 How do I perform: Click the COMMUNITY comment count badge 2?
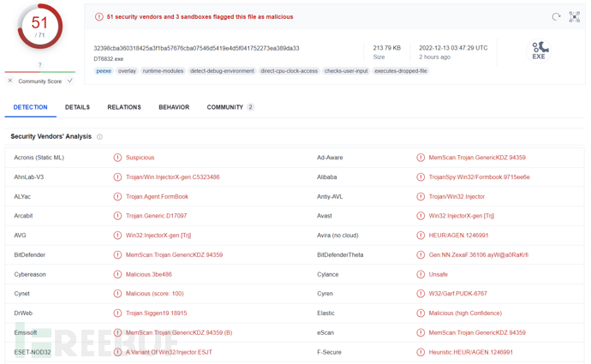point(250,107)
